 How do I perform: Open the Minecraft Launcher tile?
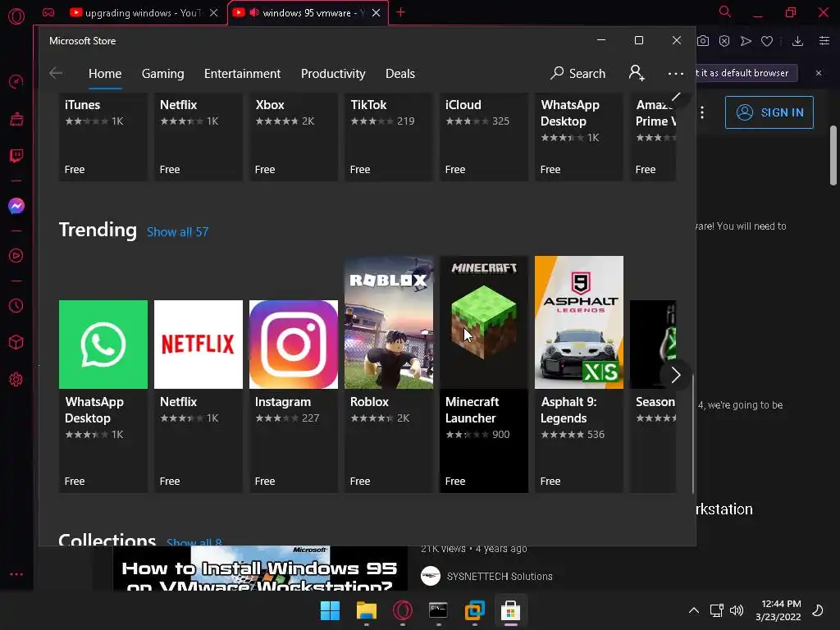coord(484,374)
